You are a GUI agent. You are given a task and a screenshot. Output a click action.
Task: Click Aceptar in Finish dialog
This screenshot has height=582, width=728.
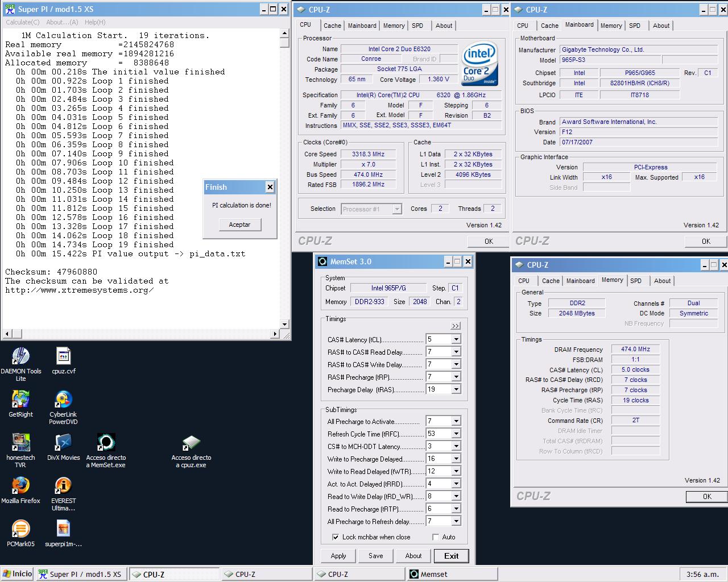click(239, 225)
